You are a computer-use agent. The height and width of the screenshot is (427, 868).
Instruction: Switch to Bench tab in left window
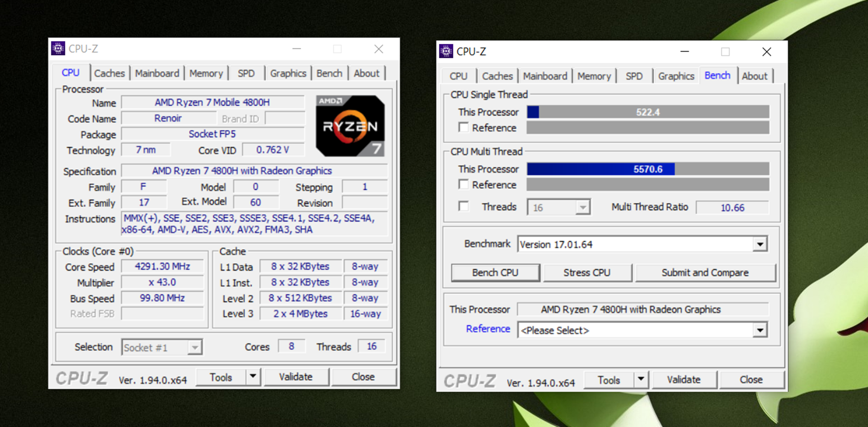330,73
